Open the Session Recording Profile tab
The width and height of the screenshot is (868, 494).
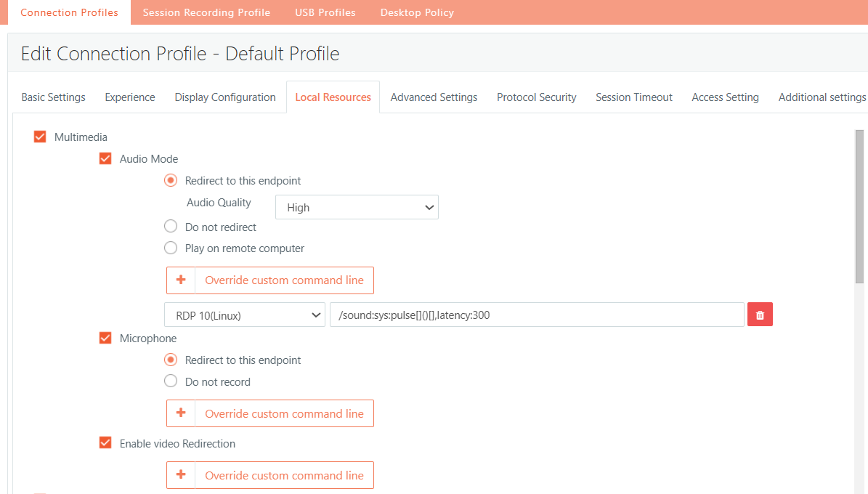(206, 12)
